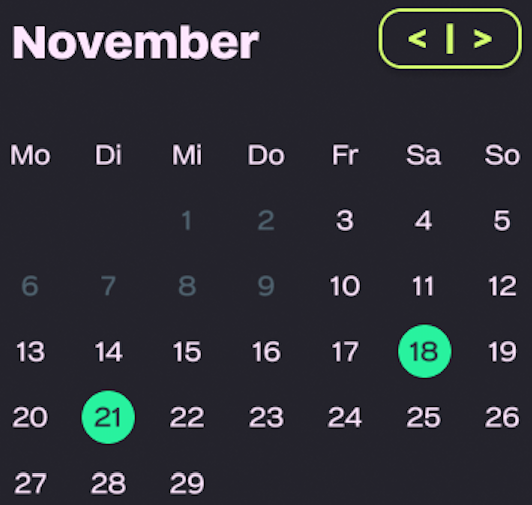Click date 12 in calendar
532x505 pixels.
(x=502, y=286)
